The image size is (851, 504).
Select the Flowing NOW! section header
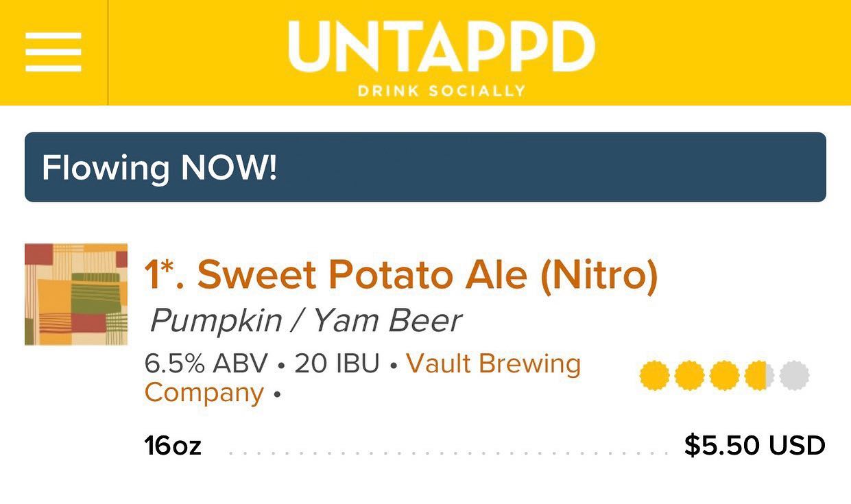click(x=425, y=167)
